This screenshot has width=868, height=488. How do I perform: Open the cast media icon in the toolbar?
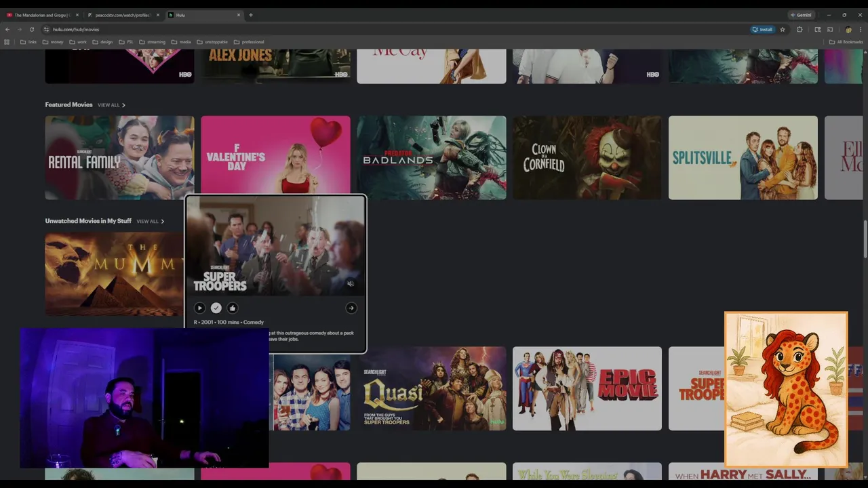click(x=829, y=29)
